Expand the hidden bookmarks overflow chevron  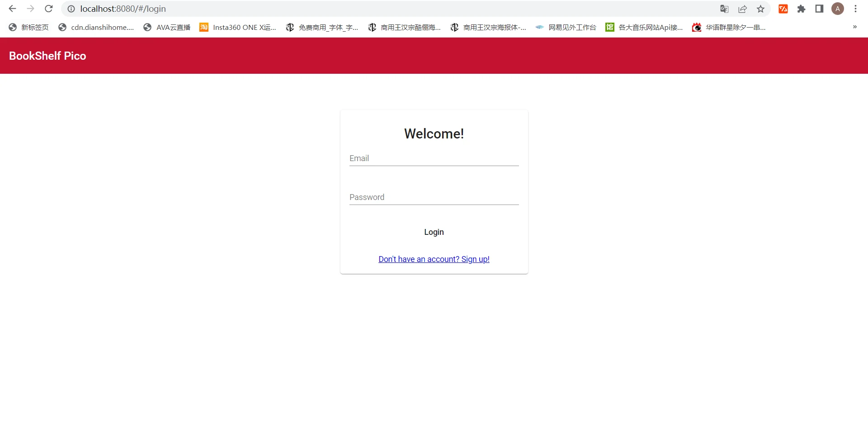click(854, 27)
